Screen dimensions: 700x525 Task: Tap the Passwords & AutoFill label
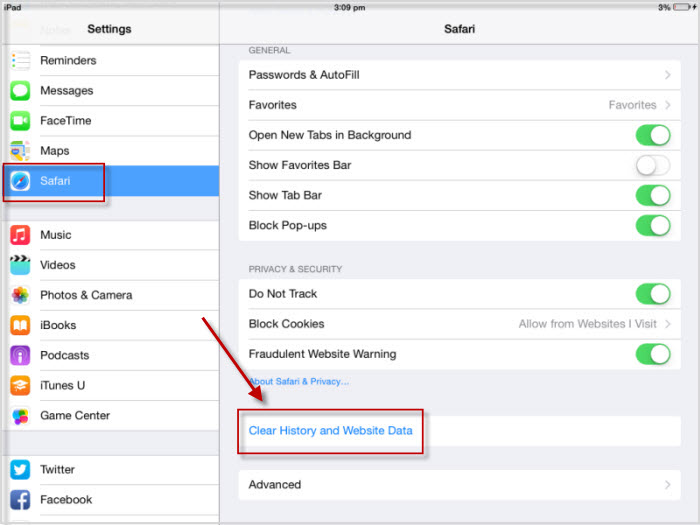pyautogui.click(x=304, y=75)
